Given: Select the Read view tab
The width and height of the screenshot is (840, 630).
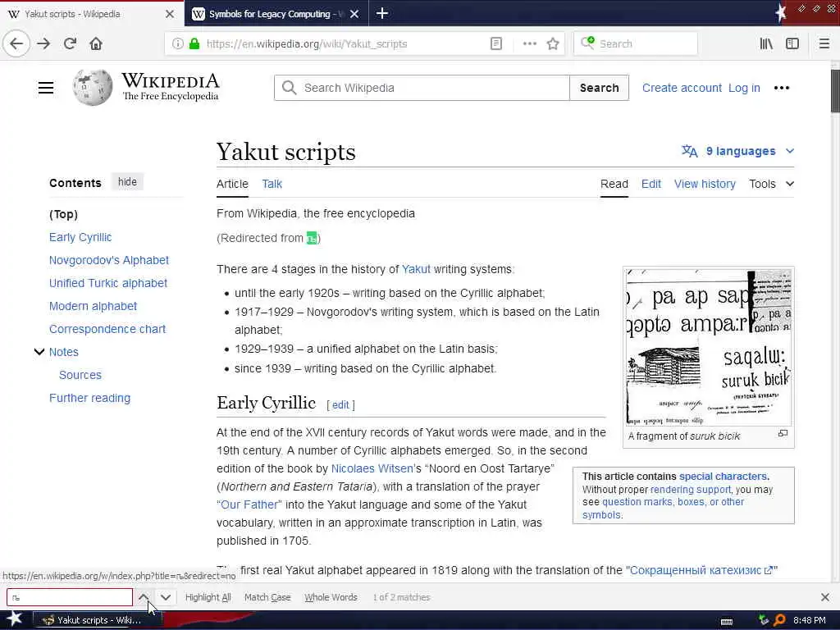Looking at the screenshot, I should pyautogui.click(x=614, y=184).
